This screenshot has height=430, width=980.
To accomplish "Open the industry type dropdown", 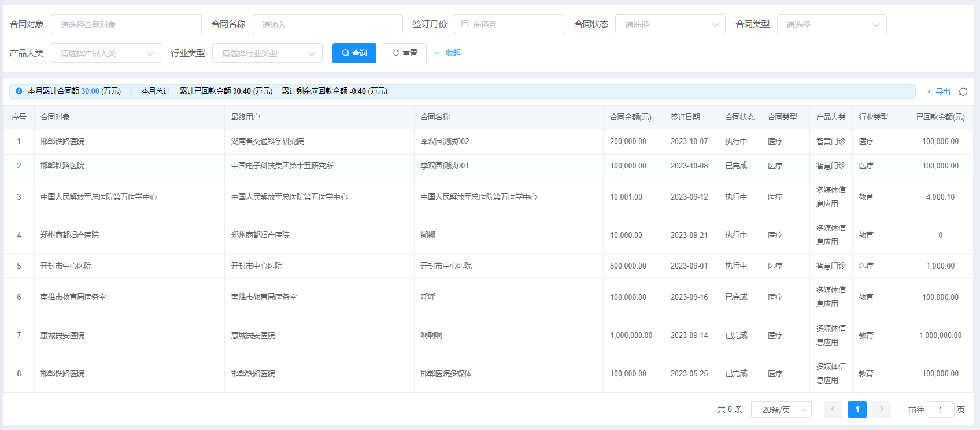I will tap(267, 53).
